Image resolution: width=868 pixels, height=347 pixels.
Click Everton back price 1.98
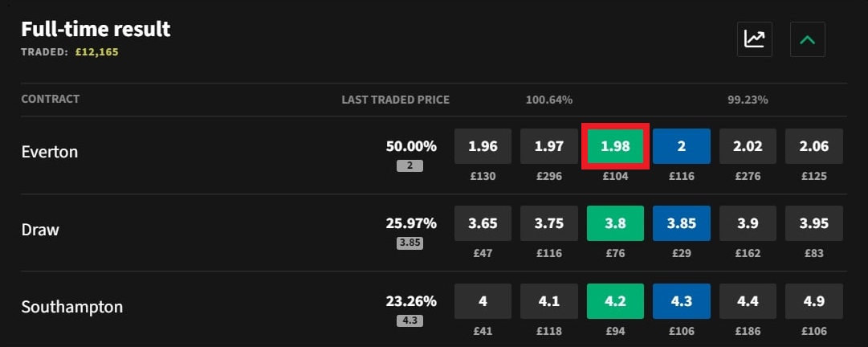point(615,147)
